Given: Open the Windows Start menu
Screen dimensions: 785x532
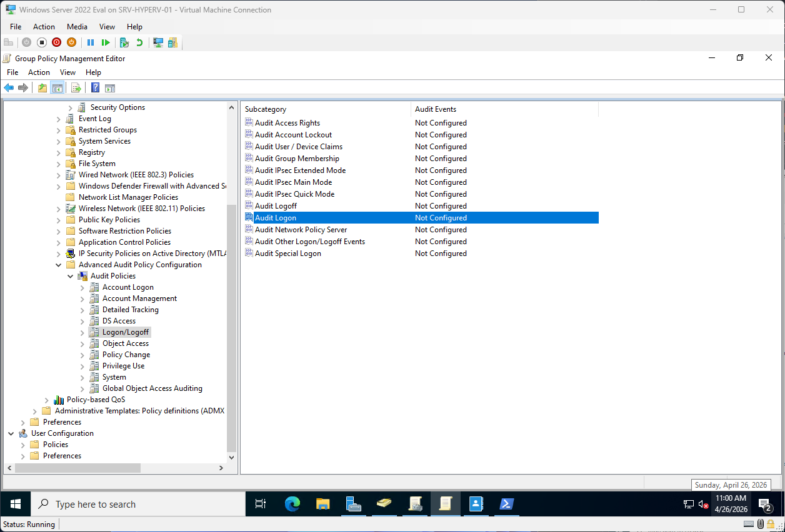Looking at the screenshot, I should 15,504.
